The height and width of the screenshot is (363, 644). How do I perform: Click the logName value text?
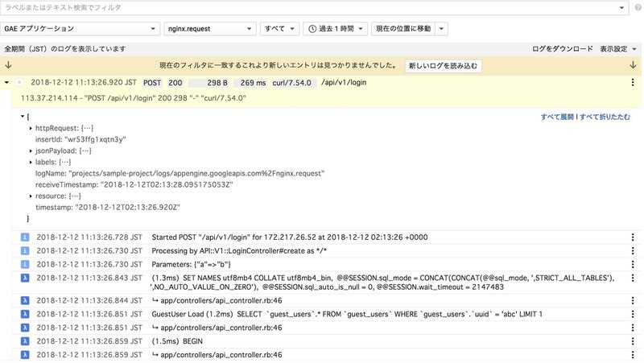point(196,174)
